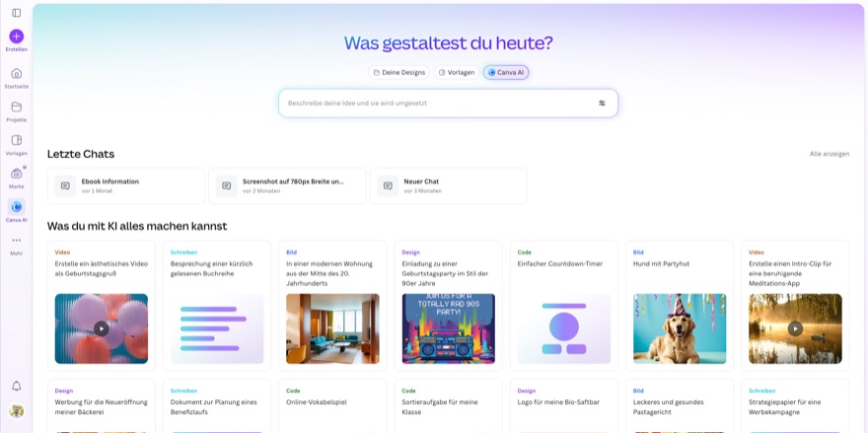
Task: Select 'Werbung für die Neueröffnung meiner Bäckerei'
Action: (x=102, y=405)
